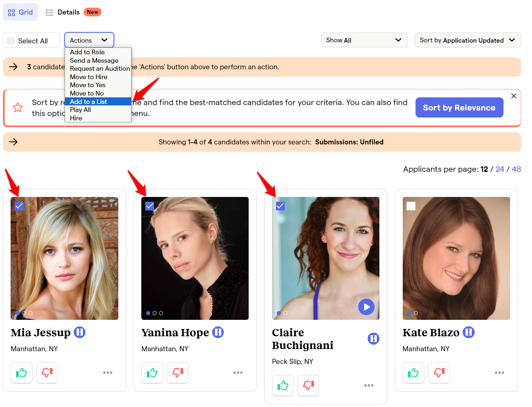Click the Sort by Relevance button
The image size is (532, 407).
click(459, 108)
